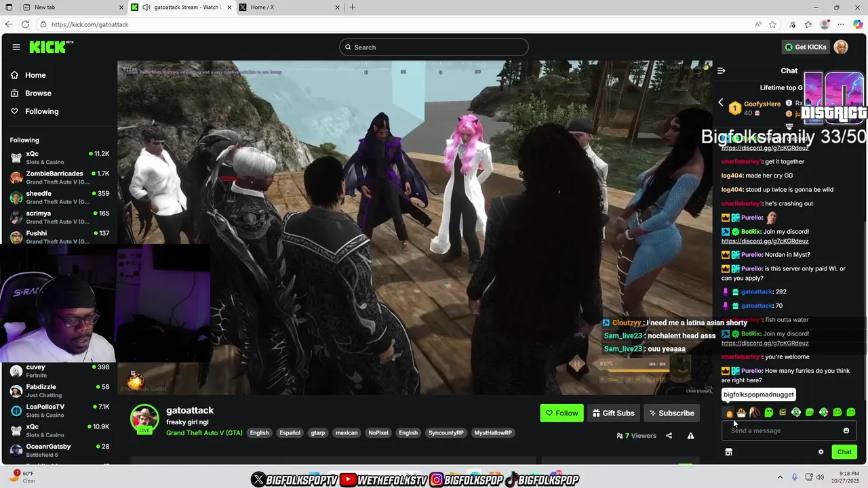Expand the top gifters leaderboard
Screen dimensions: 868x488
point(789,127)
